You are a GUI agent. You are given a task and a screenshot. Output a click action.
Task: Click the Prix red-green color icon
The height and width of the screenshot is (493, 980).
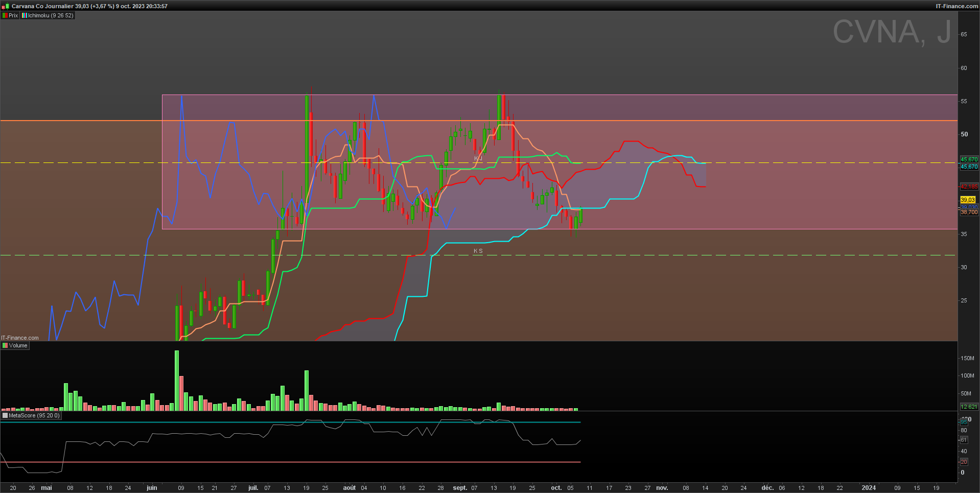pyautogui.click(x=5, y=15)
